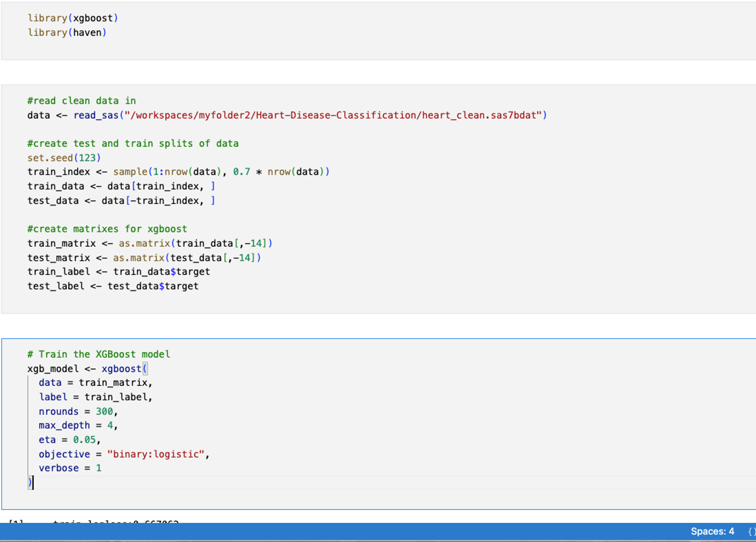Click on the library(haven) line

click(67, 33)
